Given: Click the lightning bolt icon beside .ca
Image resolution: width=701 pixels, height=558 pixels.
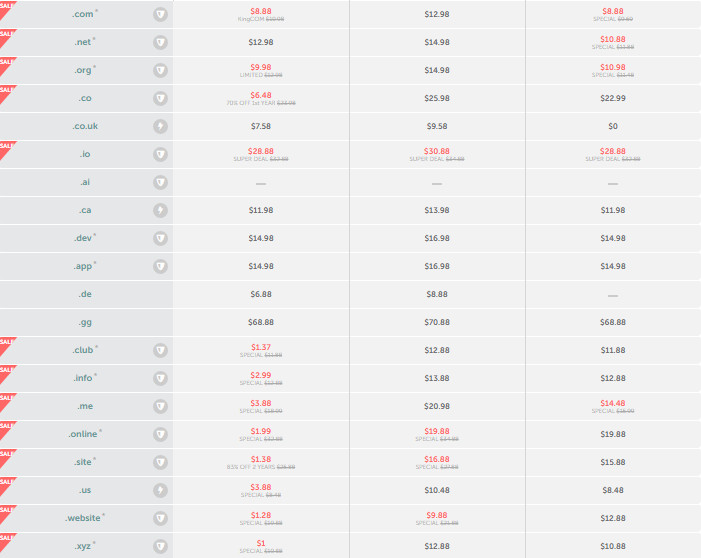Looking at the screenshot, I should tap(160, 211).
